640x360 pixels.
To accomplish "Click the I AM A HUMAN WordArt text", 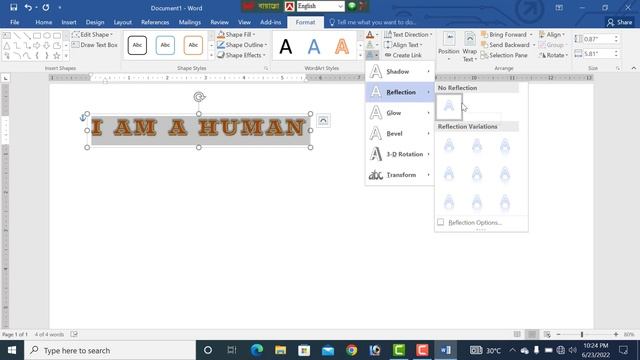I will (x=198, y=127).
